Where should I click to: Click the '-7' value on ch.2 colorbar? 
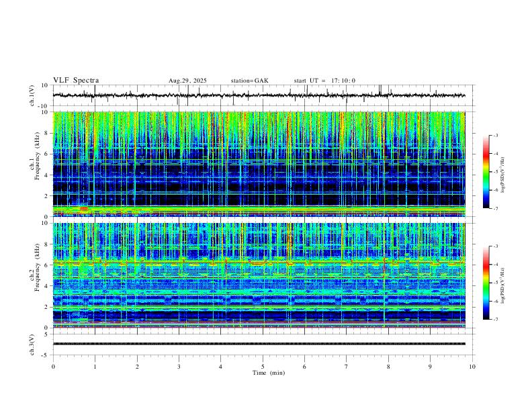coord(495,320)
